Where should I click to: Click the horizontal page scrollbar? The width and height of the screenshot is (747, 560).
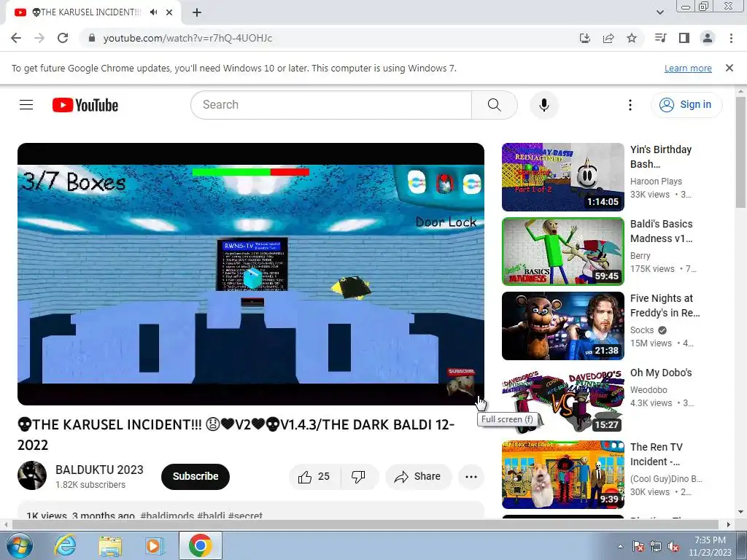365,525
